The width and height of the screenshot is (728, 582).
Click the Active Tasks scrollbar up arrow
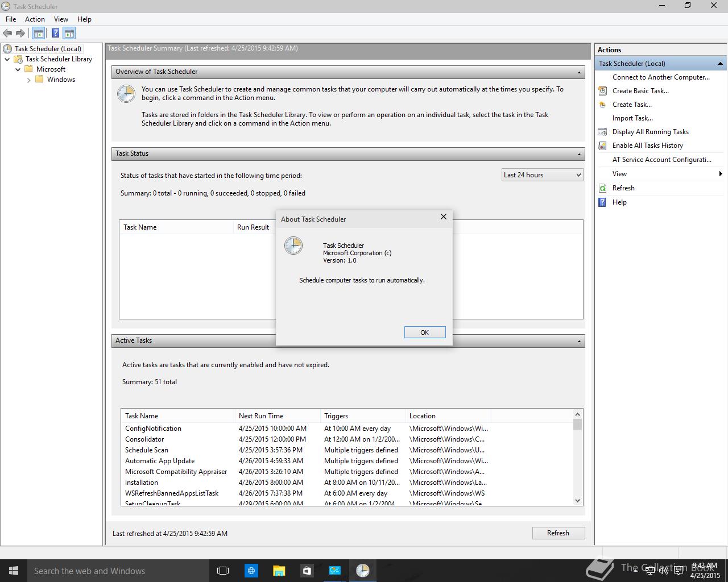coord(578,414)
